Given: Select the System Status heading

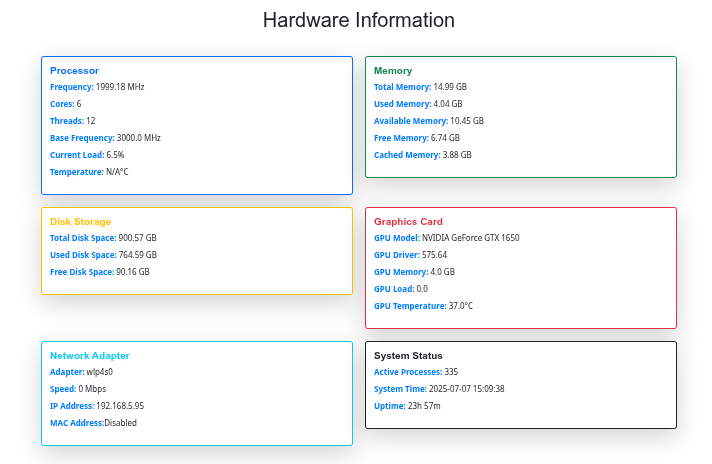Looking at the screenshot, I should 408,356.
